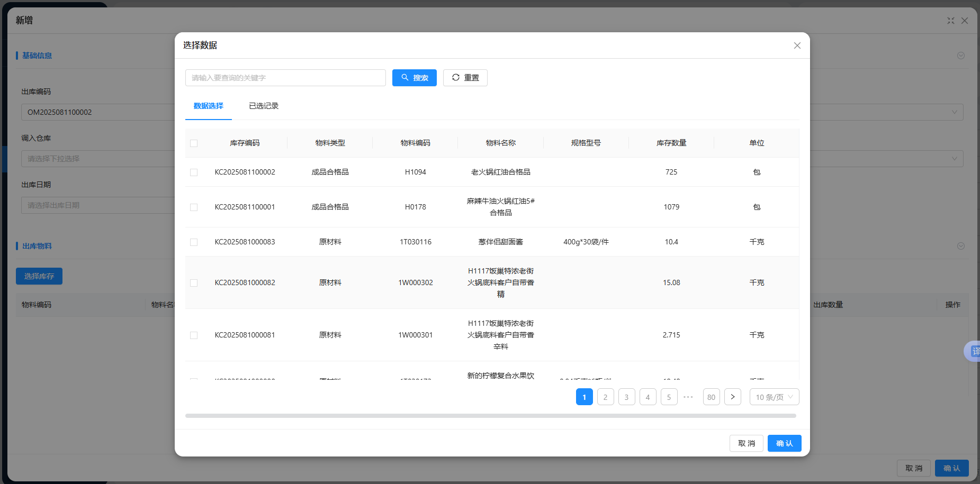Focus the keyword search input field
980x484 pixels.
point(285,78)
